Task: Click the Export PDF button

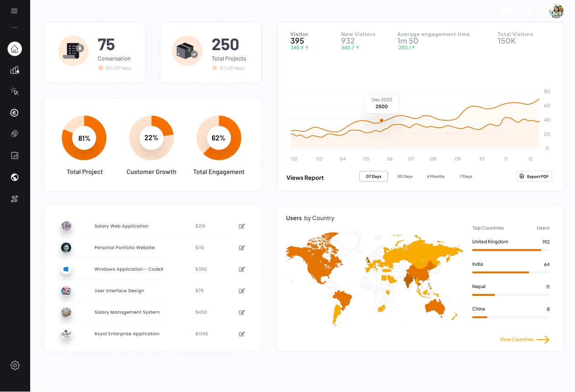Action: [534, 176]
